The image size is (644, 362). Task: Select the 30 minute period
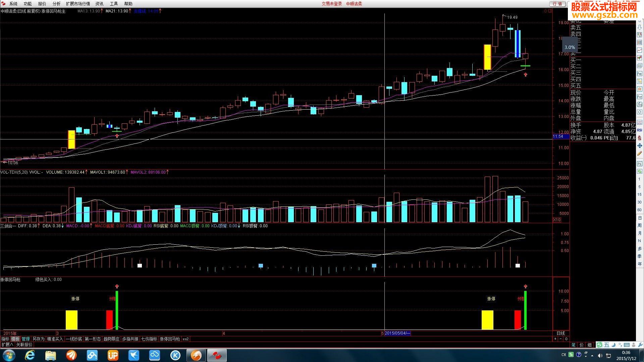pos(640,202)
